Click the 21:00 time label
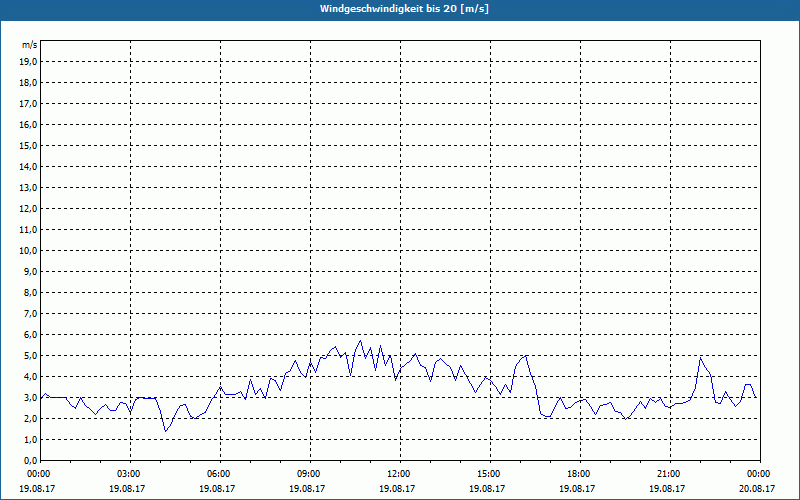 (x=670, y=474)
